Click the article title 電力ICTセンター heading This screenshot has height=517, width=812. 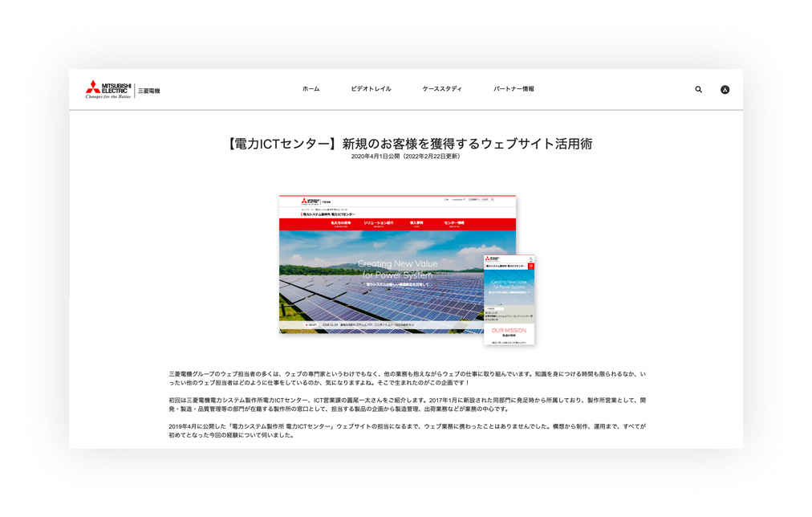click(408, 144)
